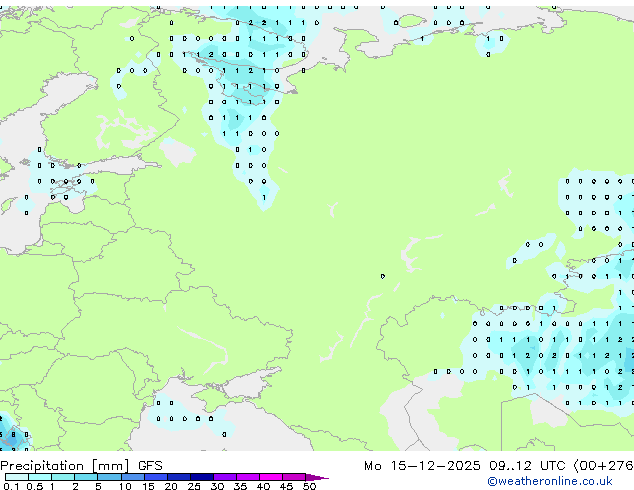Select the 15–20 mm legend swatch
The width and height of the screenshot is (634, 490).
tap(155, 477)
